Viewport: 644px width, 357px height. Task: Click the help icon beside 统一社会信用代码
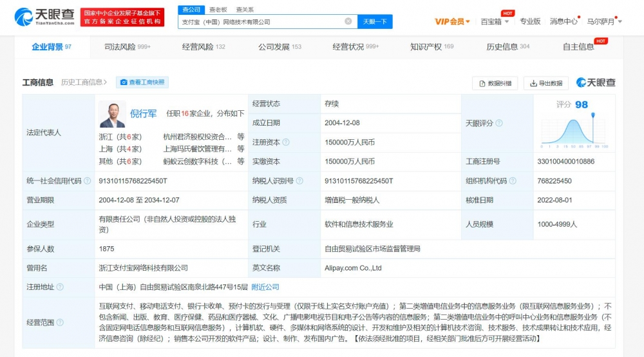(x=88, y=181)
